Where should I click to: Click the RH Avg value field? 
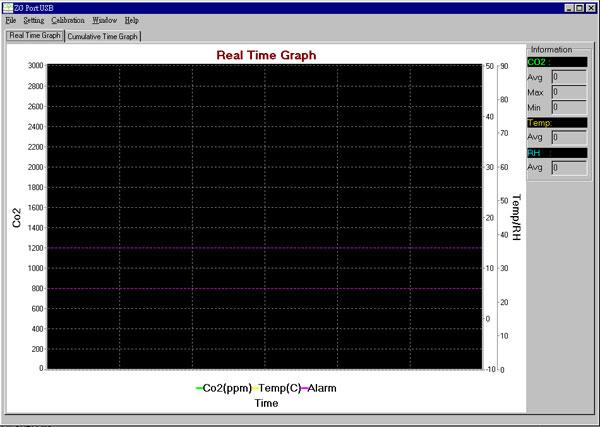coord(568,167)
